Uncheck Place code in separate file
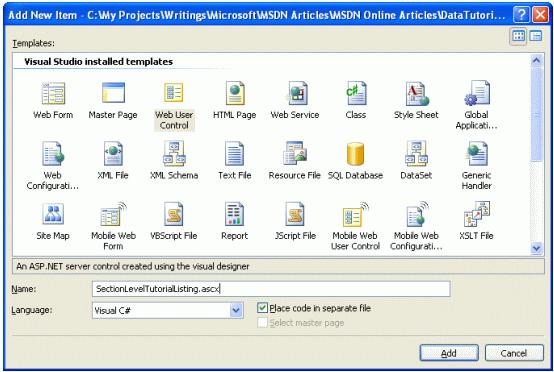This screenshot has height=372, width=554. (x=262, y=308)
